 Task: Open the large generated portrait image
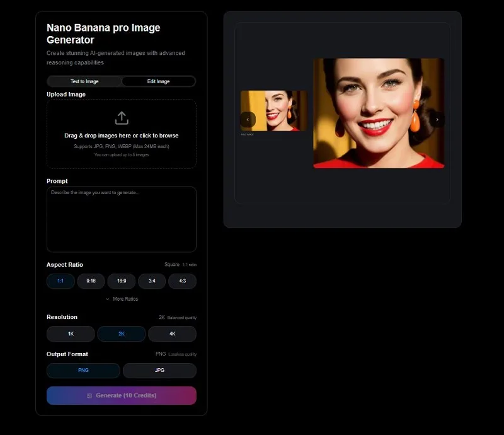coord(379,113)
